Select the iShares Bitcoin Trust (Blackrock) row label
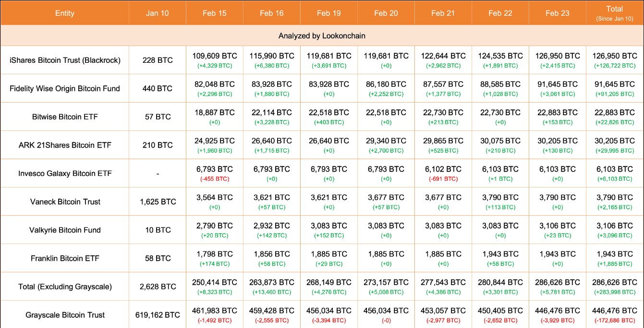644x328 pixels. click(x=65, y=60)
